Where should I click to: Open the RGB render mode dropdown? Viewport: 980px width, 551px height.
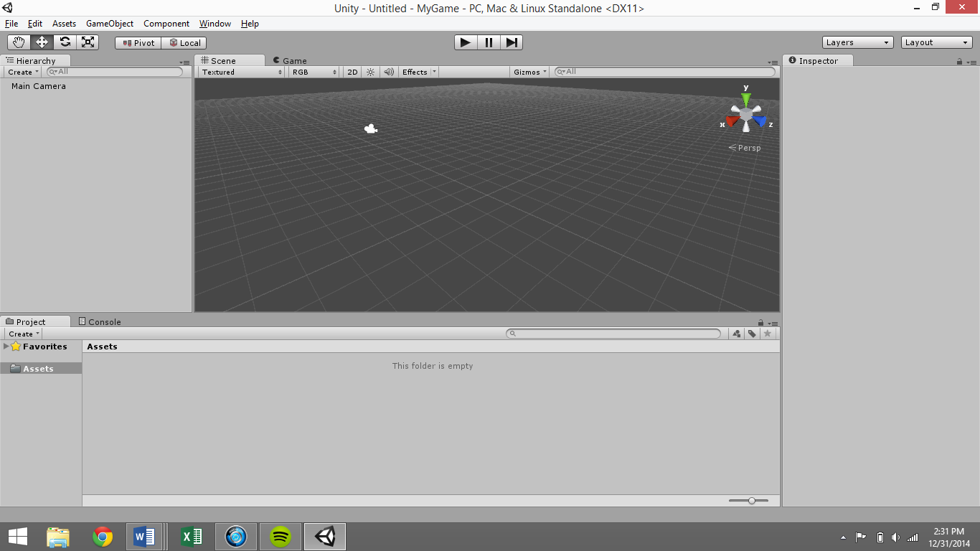pos(314,72)
